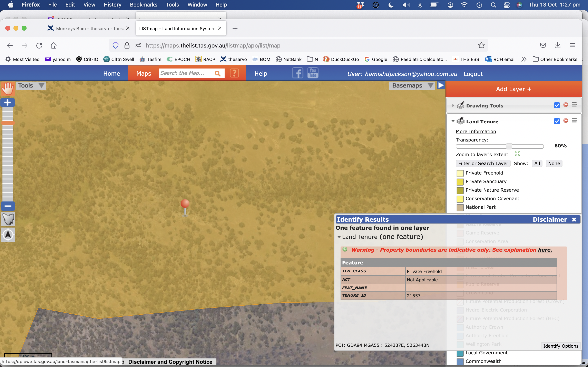The height and width of the screenshot is (367, 588).
Task: Toggle the Land Tenure layer visibility checkbox
Action: pyautogui.click(x=557, y=121)
